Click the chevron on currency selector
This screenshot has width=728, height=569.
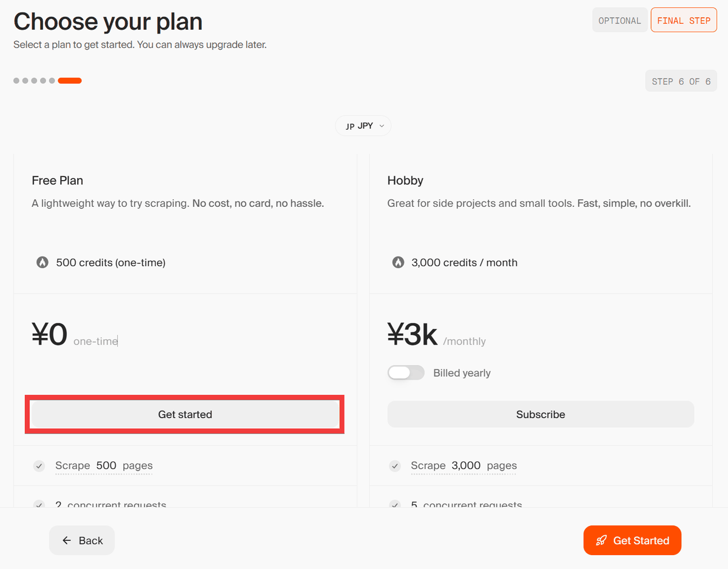click(x=382, y=126)
